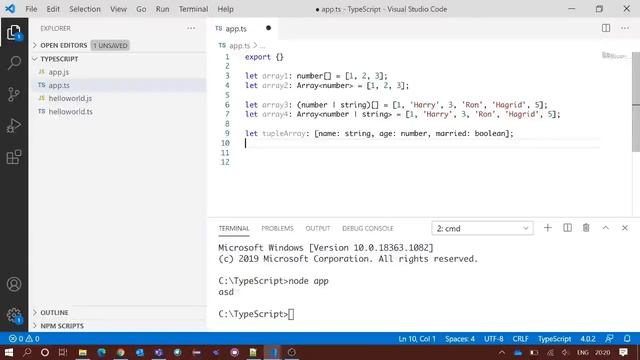Click the Ln 10, Col 1 status entry
The height and width of the screenshot is (360, 640).
[x=417, y=339]
